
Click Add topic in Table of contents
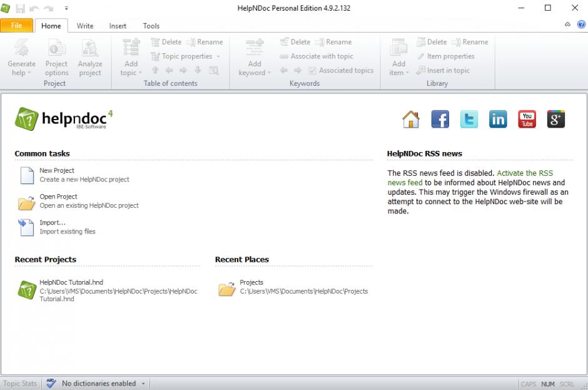131,58
